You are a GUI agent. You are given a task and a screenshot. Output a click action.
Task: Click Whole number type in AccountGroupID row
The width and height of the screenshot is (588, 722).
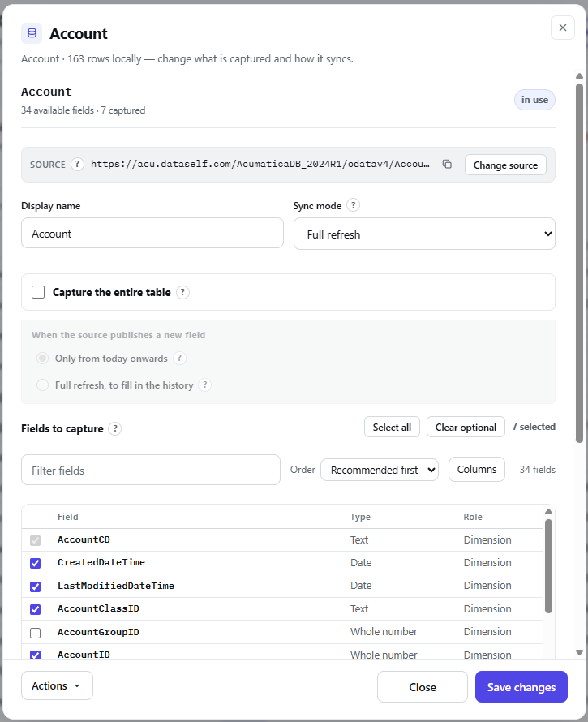click(384, 632)
